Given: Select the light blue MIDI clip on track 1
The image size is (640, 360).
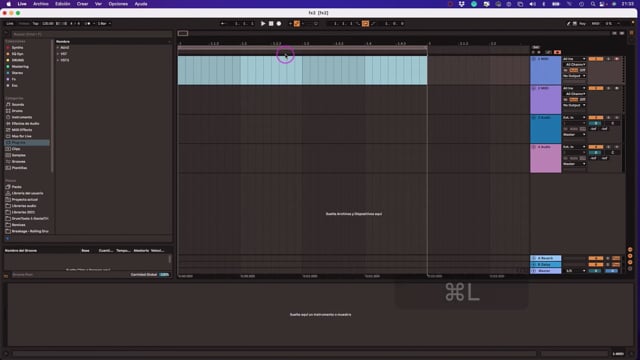Looking at the screenshot, I should pyautogui.click(x=302, y=70).
